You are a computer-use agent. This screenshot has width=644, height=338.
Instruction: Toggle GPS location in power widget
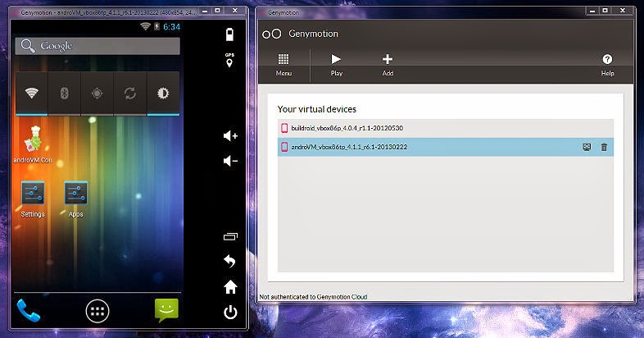(98, 94)
